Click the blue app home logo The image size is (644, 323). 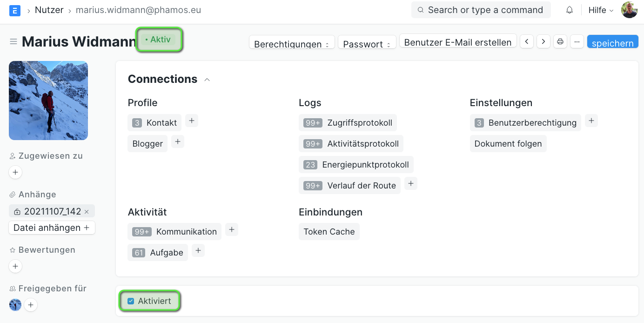point(15,10)
